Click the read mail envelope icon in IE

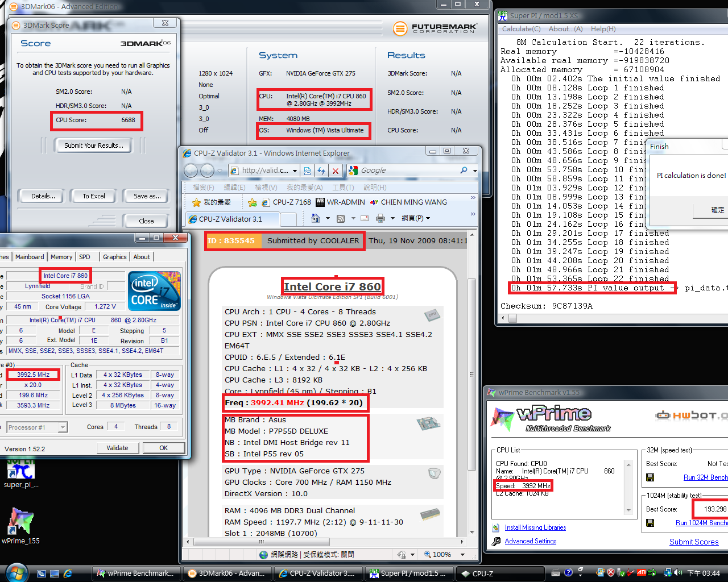tap(365, 218)
